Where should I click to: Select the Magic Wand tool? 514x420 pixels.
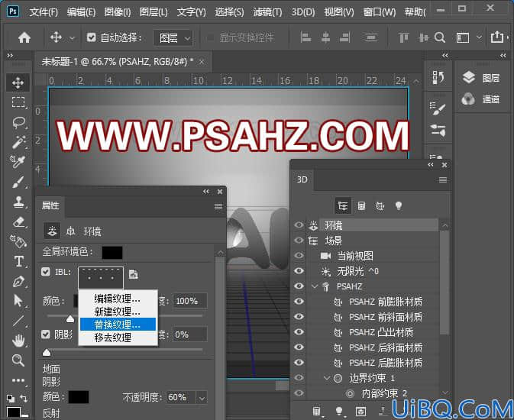tap(18, 141)
